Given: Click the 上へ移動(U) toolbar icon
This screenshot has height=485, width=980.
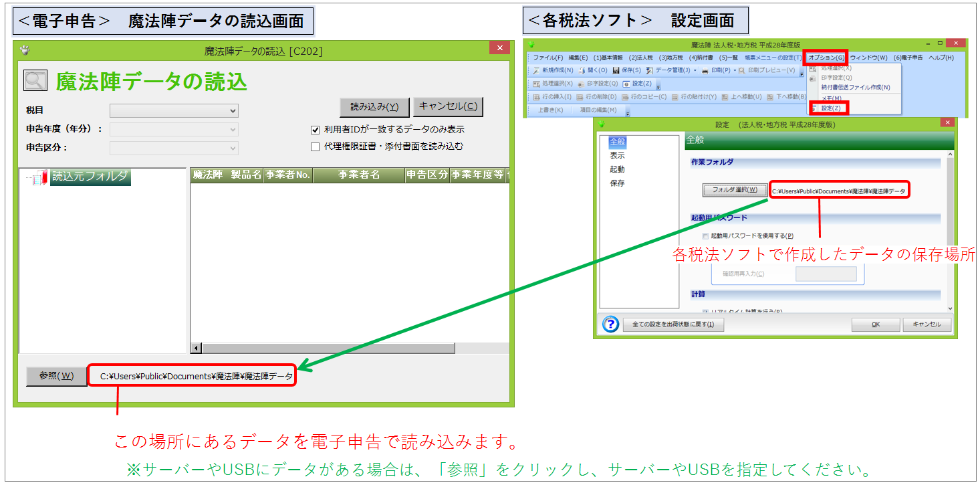Looking at the screenshot, I should 724,97.
